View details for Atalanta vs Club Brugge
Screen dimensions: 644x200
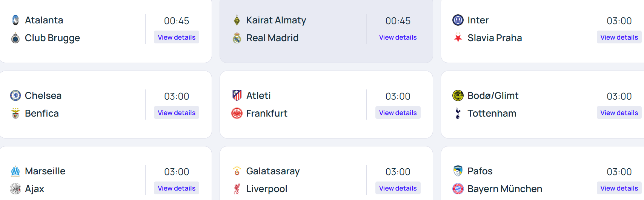[x=177, y=37]
